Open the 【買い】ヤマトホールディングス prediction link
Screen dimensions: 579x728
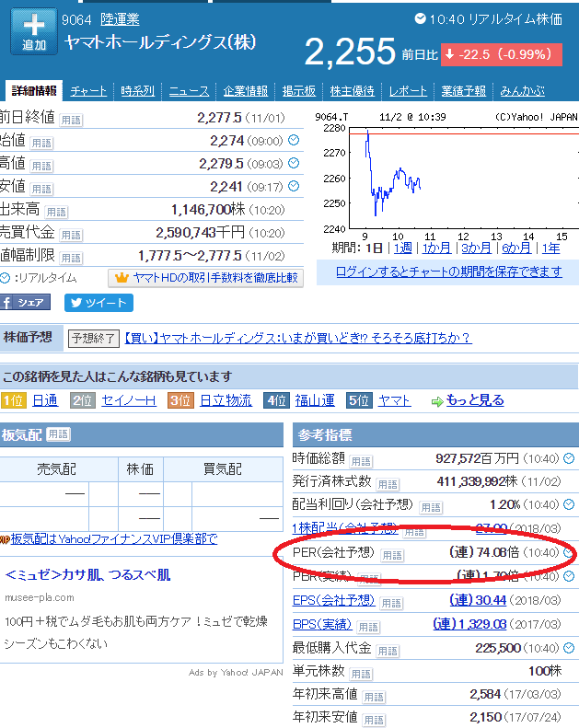pos(298,338)
